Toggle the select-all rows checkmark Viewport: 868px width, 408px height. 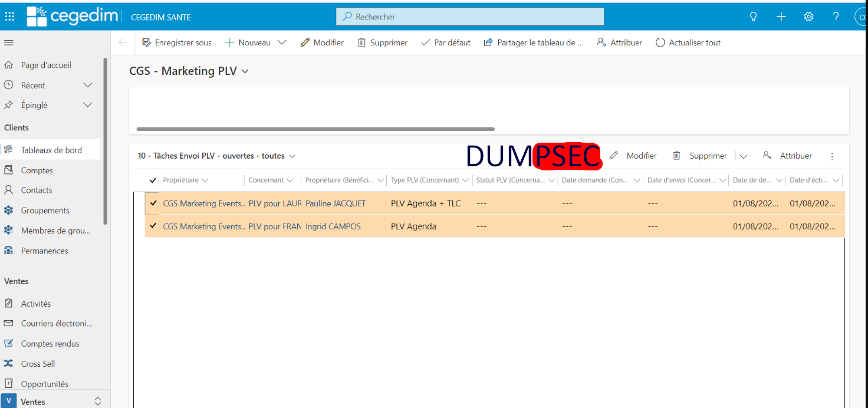(153, 180)
